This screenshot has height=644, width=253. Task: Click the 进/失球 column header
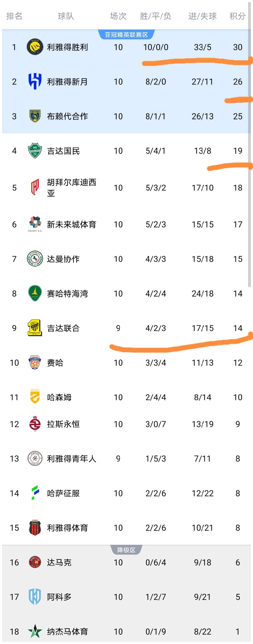tap(202, 16)
